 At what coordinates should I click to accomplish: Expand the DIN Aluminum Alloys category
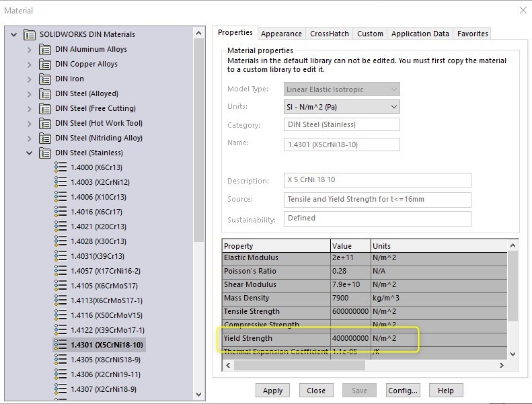click(x=29, y=50)
